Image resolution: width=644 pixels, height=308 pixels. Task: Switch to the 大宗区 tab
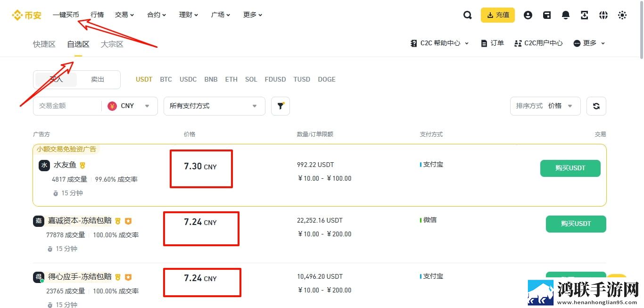(x=112, y=44)
